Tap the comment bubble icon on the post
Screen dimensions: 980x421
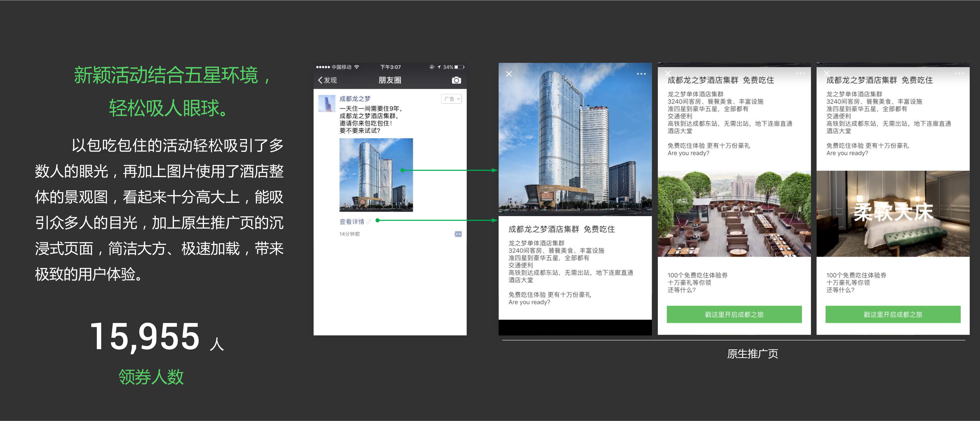click(x=458, y=234)
